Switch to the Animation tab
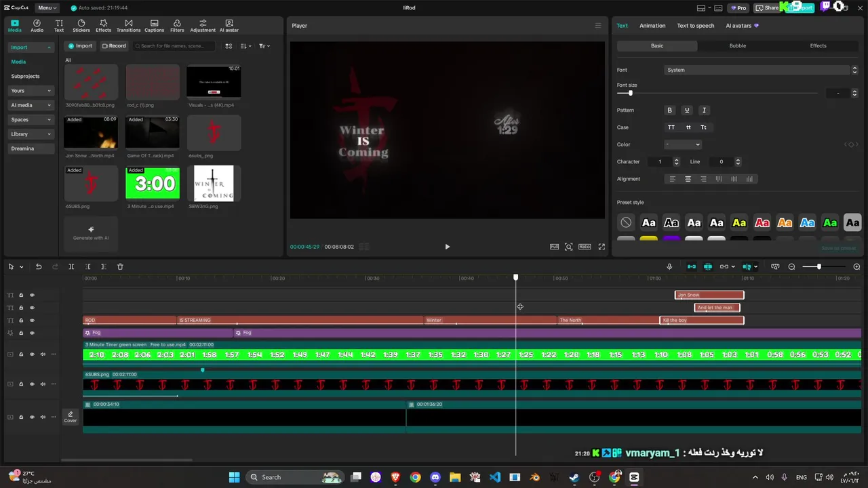Image resolution: width=868 pixels, height=488 pixels. click(652, 26)
